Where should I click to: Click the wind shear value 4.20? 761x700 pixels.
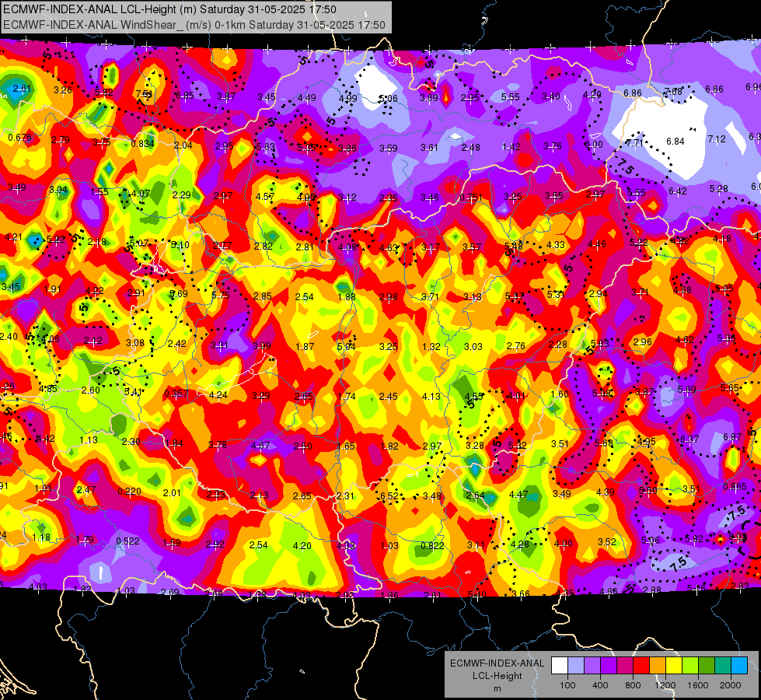click(302, 545)
